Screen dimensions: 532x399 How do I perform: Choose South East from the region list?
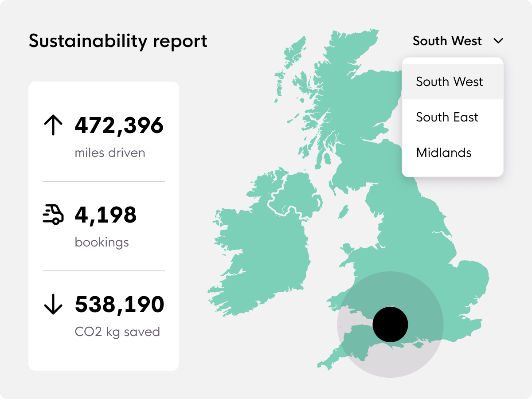point(447,117)
